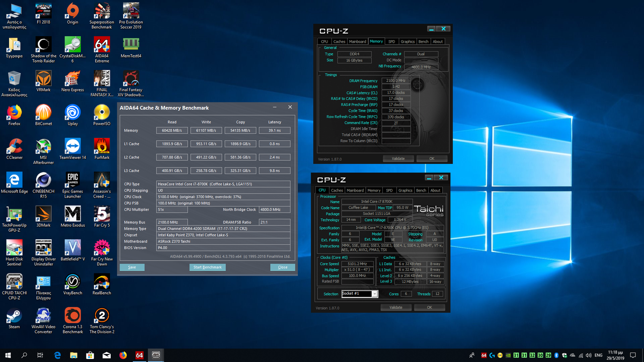Open TechPowerUp GPU-Z desktop icon
The width and height of the screenshot is (644, 362).
coord(14,219)
